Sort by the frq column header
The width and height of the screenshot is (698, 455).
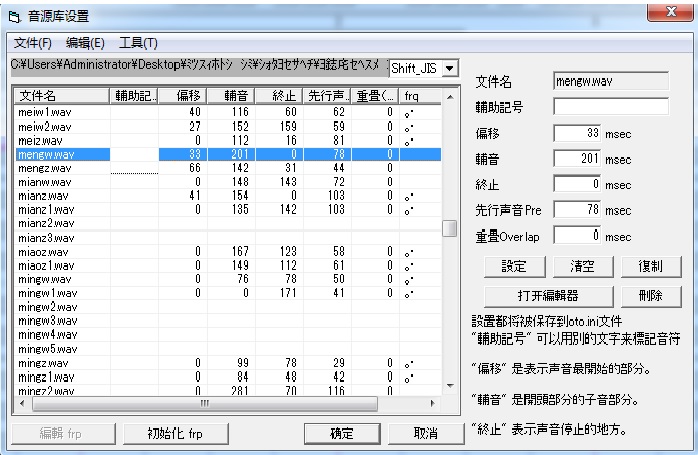pos(420,96)
